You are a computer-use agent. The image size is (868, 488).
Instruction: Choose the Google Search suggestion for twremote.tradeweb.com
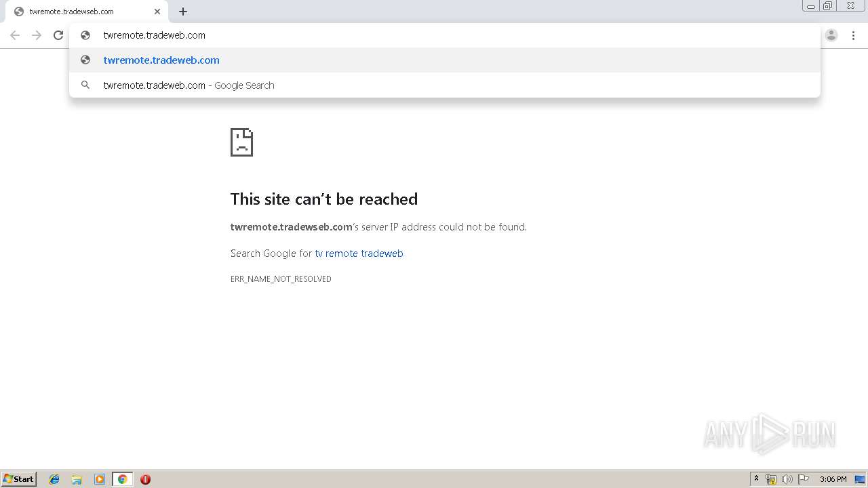click(x=445, y=85)
